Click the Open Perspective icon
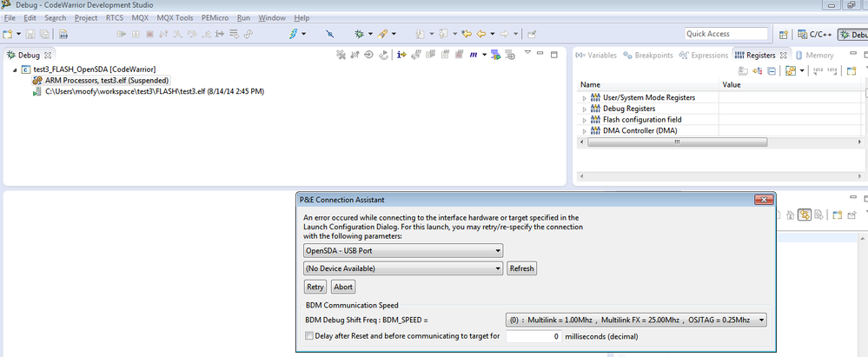868x357 pixels. click(x=784, y=35)
